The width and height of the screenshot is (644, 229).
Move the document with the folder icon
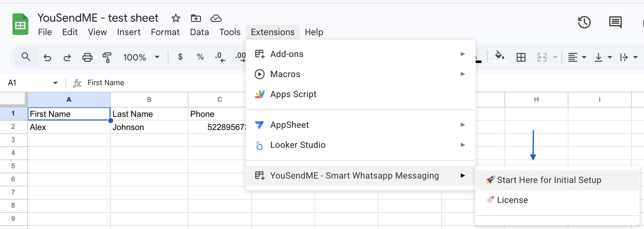(196, 18)
